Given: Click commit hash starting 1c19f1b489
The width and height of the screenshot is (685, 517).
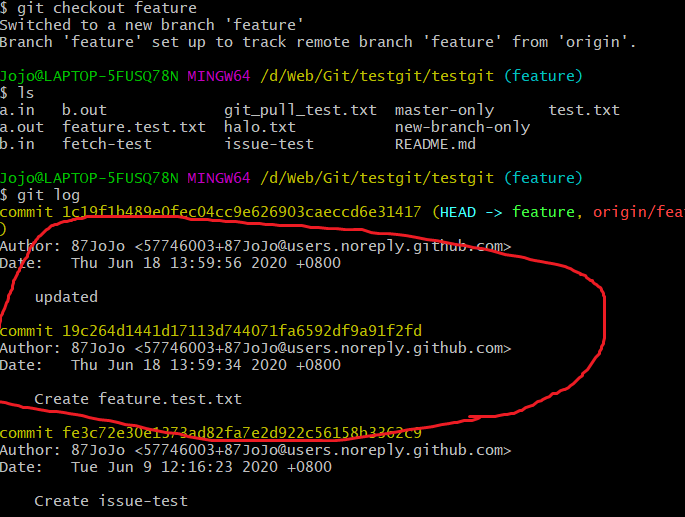Looking at the screenshot, I should (241, 212).
